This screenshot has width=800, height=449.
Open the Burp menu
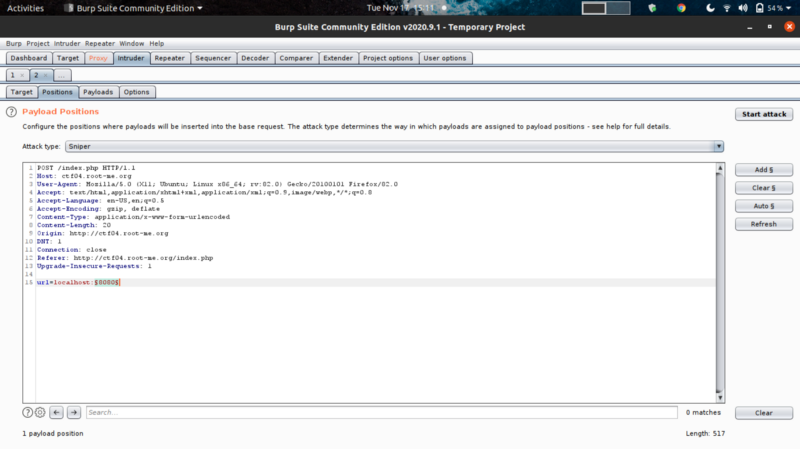point(14,44)
